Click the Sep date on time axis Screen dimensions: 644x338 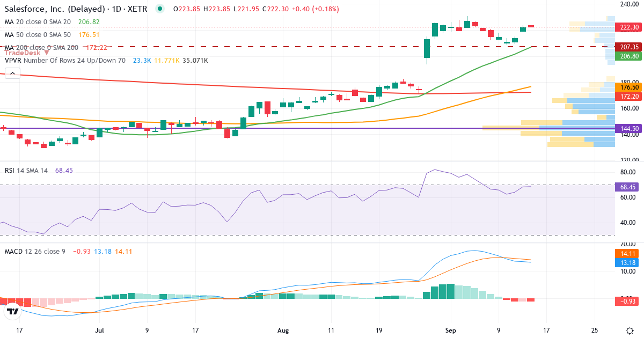point(451,330)
